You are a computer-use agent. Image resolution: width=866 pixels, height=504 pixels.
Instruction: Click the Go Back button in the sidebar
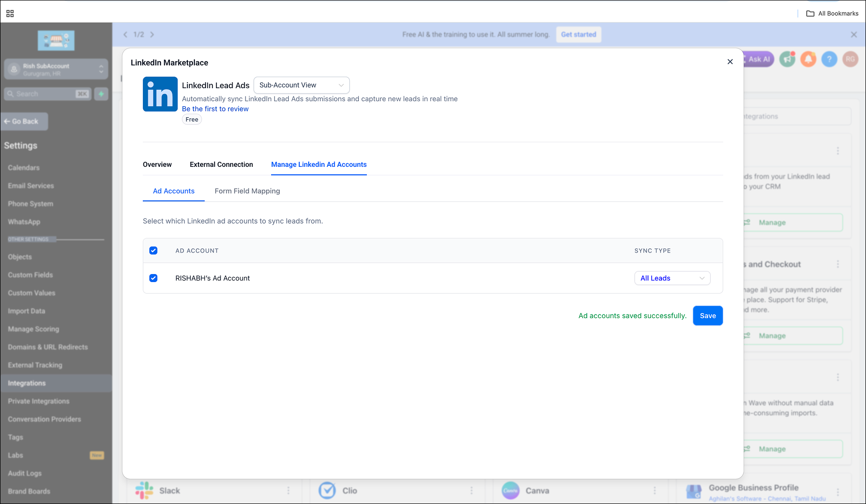click(25, 121)
